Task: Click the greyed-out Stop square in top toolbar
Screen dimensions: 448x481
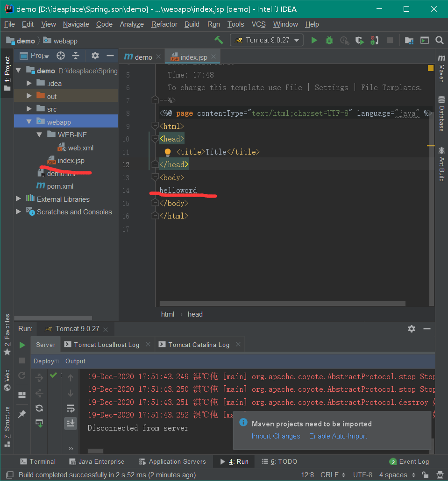Action: point(390,40)
